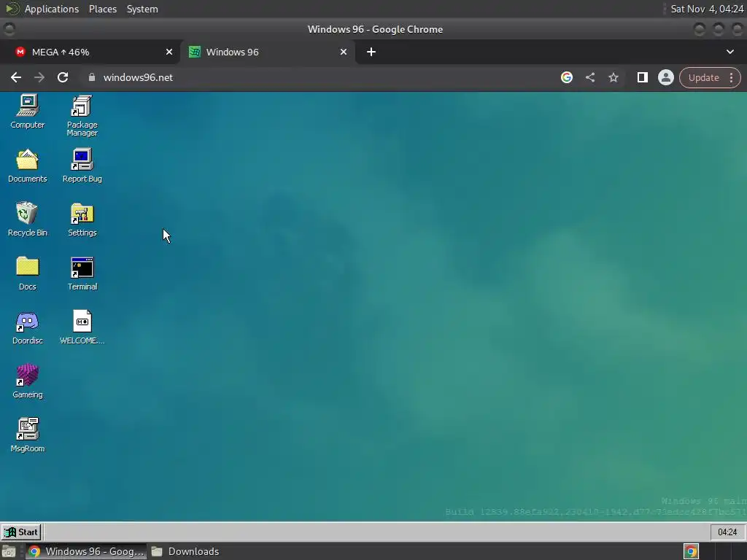Select Windows 96 - Google Chrome taskbar entry
Viewport: 747px width, 560px height.
tap(86, 551)
